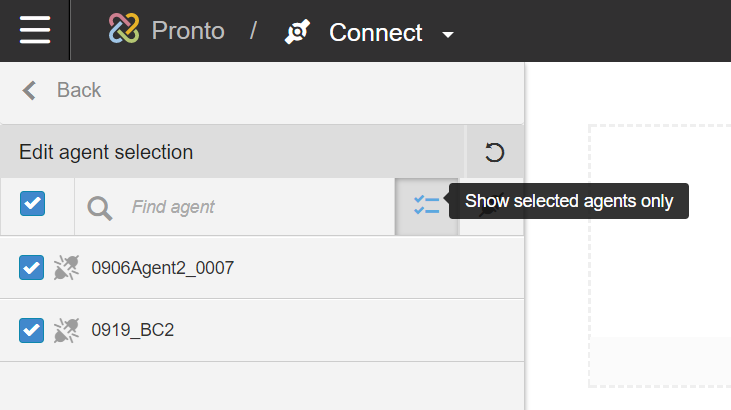Select the 0906Agent2_0007 agent name
This screenshot has height=410, width=731.
[x=162, y=268]
